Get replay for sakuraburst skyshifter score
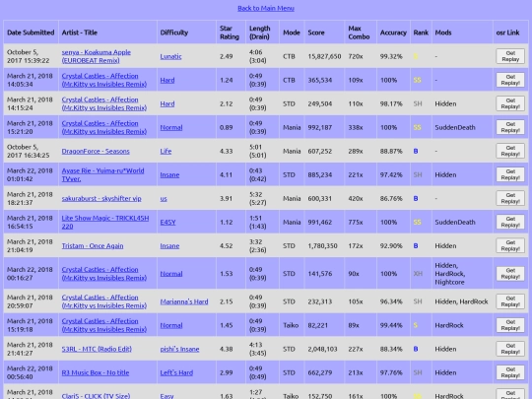The height and width of the screenshot is (399, 532). point(510,198)
